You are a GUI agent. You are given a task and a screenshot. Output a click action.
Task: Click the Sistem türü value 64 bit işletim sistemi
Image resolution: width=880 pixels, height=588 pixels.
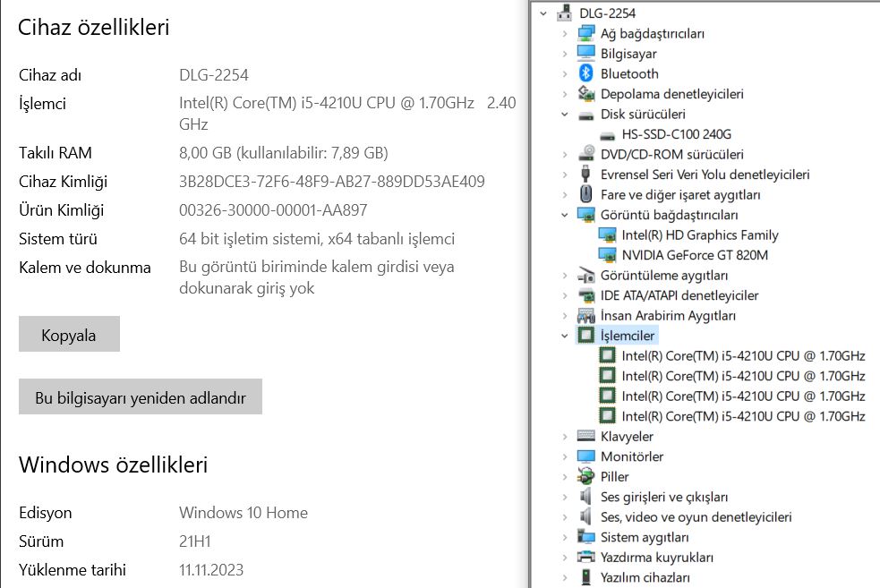pyautogui.click(x=317, y=238)
